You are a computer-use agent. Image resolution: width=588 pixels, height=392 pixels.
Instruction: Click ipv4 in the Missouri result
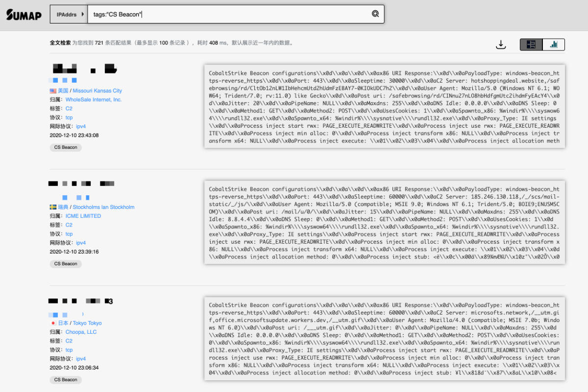coord(81,126)
